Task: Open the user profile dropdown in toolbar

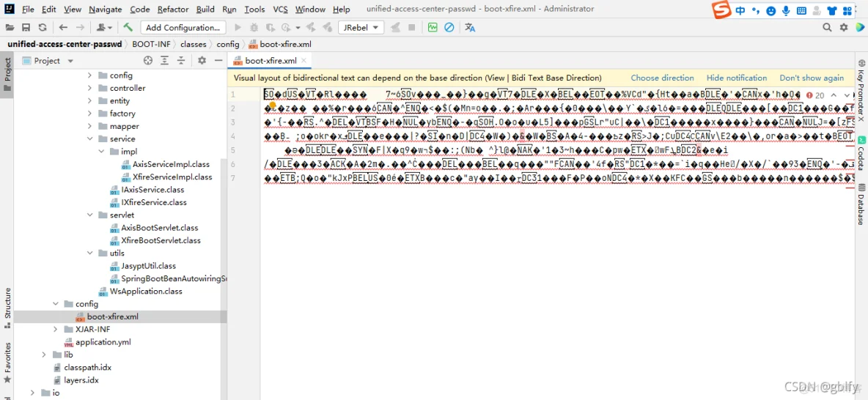Action: pyautogui.click(x=104, y=27)
